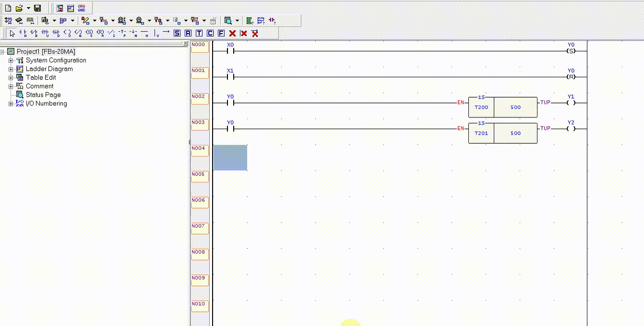Expand the I/O Numbering tree node
The width and height of the screenshot is (644, 326).
11,104
